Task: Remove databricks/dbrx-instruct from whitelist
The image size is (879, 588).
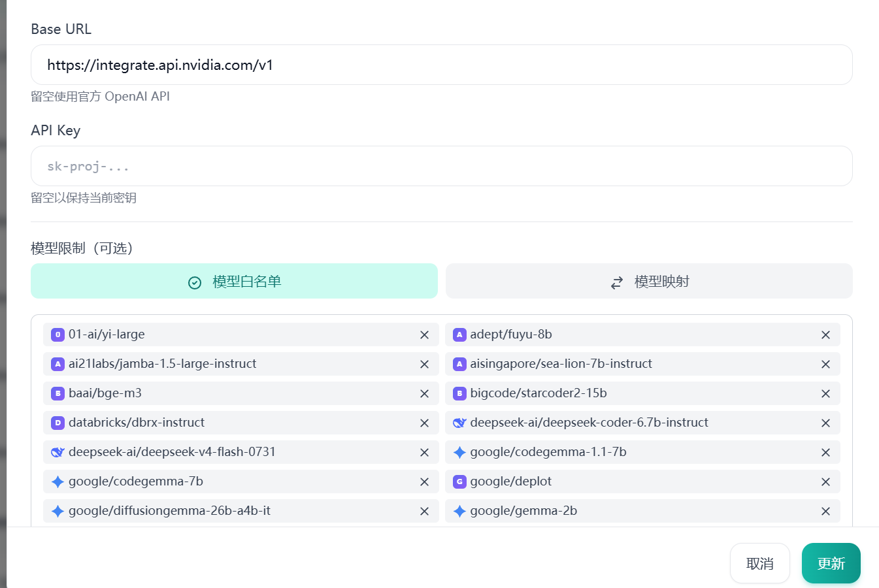Action: point(424,423)
